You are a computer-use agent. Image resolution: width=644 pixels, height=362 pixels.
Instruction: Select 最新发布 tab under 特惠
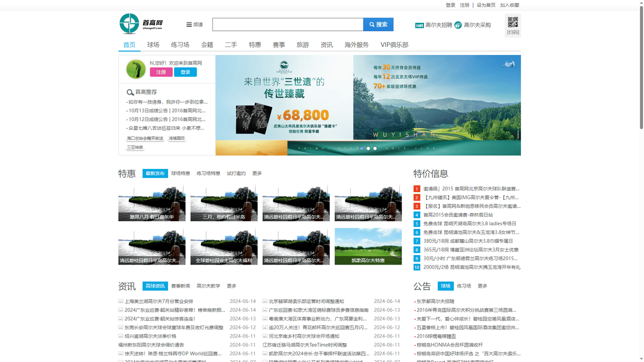coord(155,173)
